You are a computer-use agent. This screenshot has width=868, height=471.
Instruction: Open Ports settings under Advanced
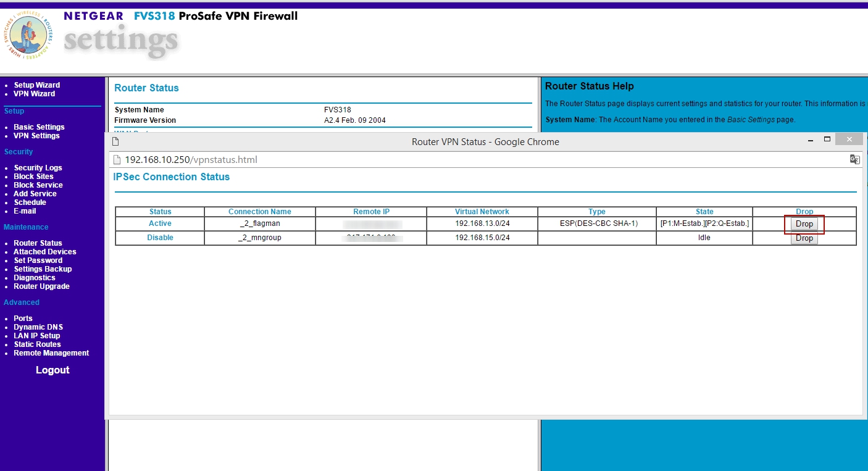(23, 319)
